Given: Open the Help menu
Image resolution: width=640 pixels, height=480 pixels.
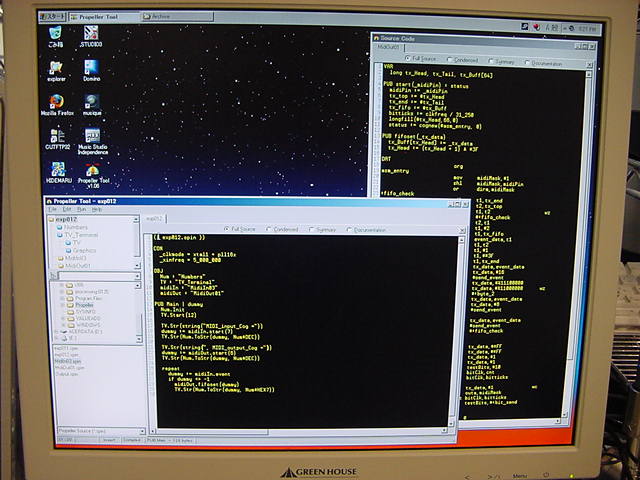Looking at the screenshot, I should 96,209.
